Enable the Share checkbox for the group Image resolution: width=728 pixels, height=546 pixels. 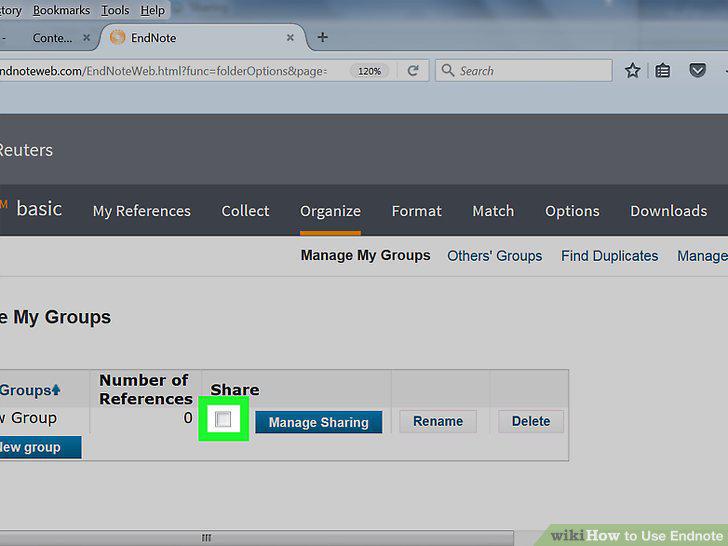pos(223,419)
